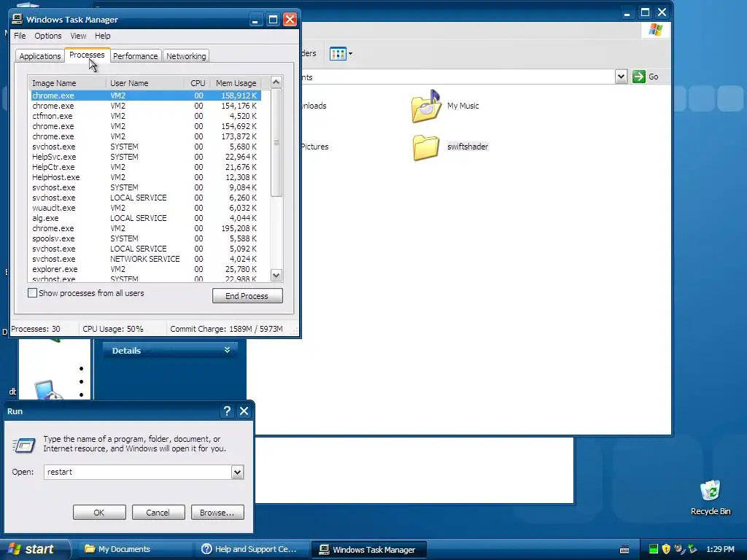Sort by Image Name column header
Image resolution: width=747 pixels, height=560 pixels.
67,83
